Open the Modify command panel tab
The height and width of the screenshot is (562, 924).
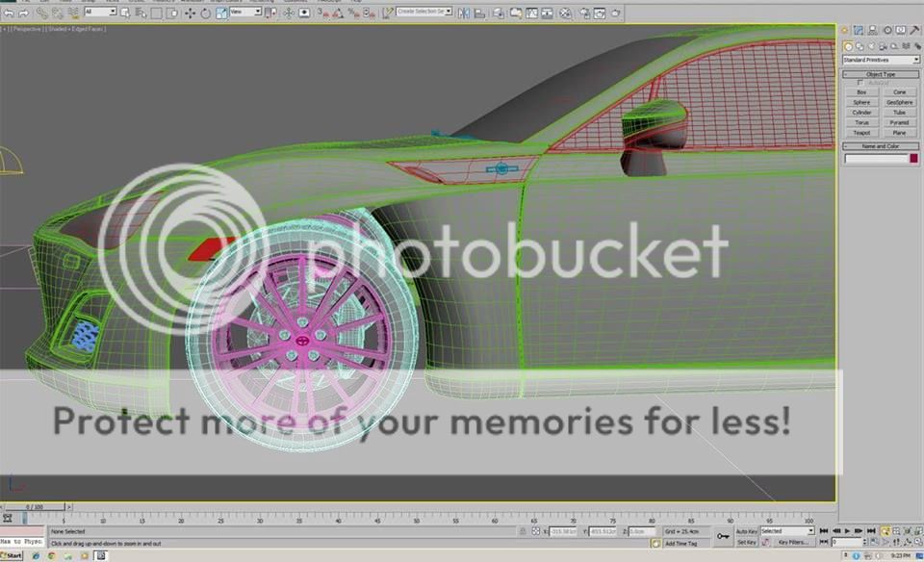pyautogui.click(x=860, y=31)
